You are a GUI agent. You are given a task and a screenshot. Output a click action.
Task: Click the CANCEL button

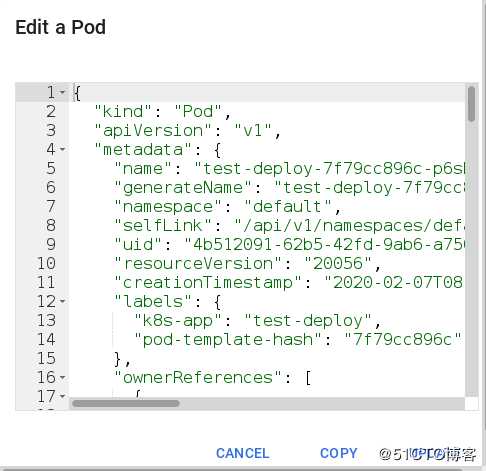pyautogui.click(x=242, y=453)
